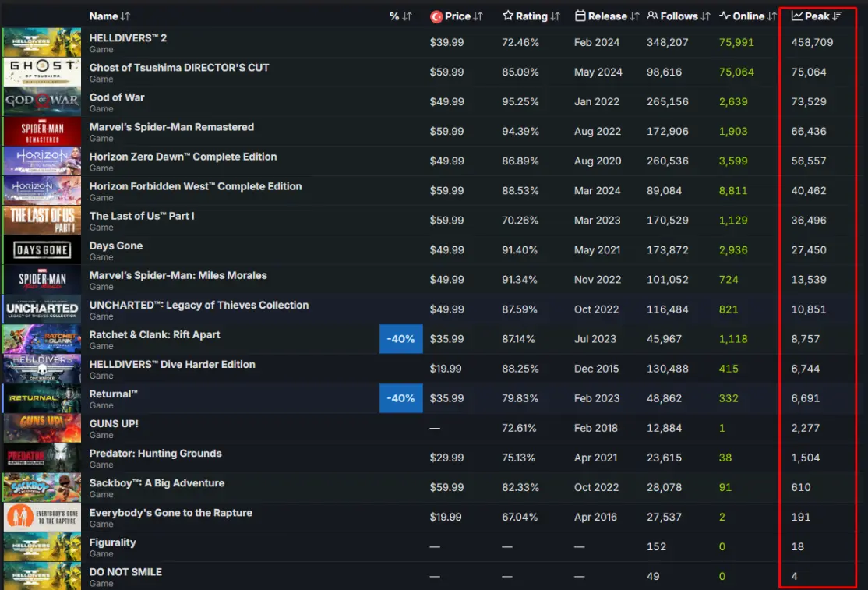The image size is (868, 590).
Task: Open Ratchet & Clank: Rift Apart link
Action: tap(154, 335)
